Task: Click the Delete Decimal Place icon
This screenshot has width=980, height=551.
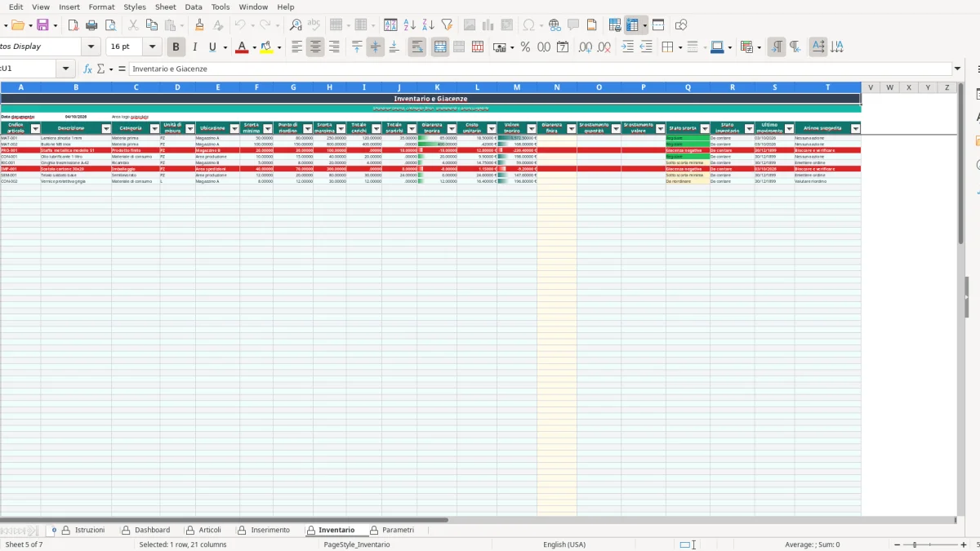Action: 604,47
